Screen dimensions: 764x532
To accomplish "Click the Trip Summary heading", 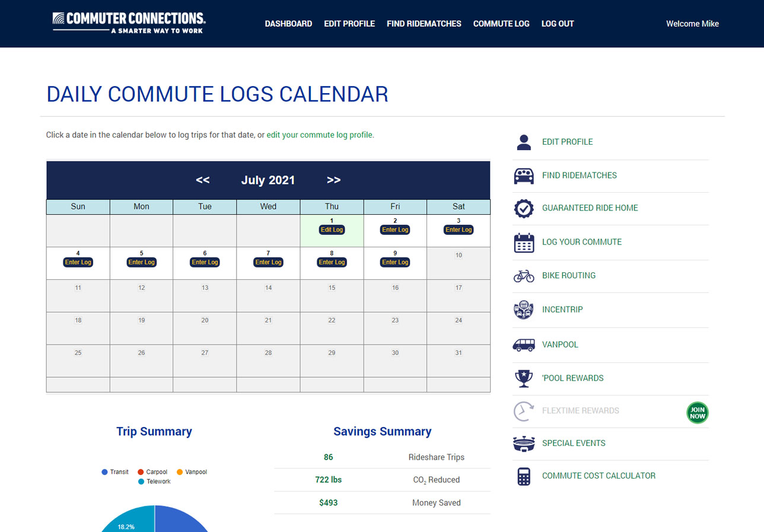I will pos(154,431).
